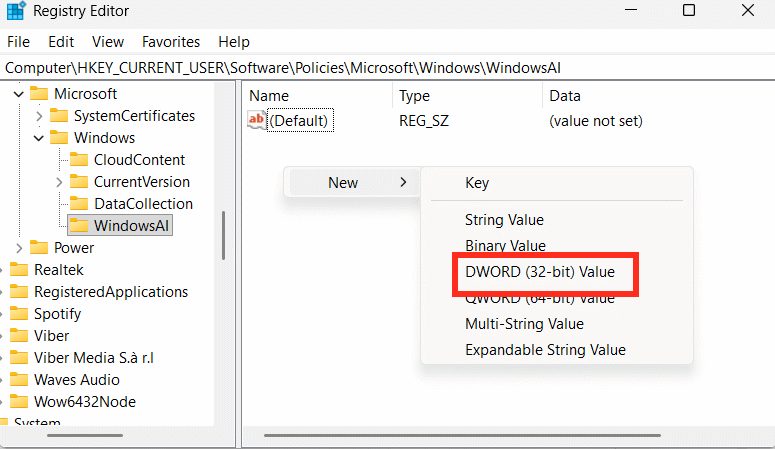Viewport: 775px width, 449px height.
Task: Click the Waves Audio folder icon
Action: [19, 379]
